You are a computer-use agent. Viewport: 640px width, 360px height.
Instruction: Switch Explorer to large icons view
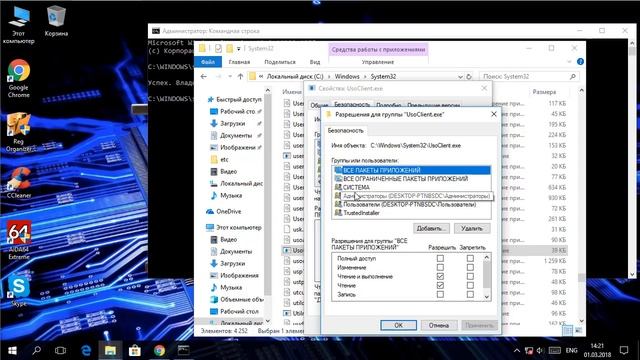pyautogui.click(x=579, y=330)
